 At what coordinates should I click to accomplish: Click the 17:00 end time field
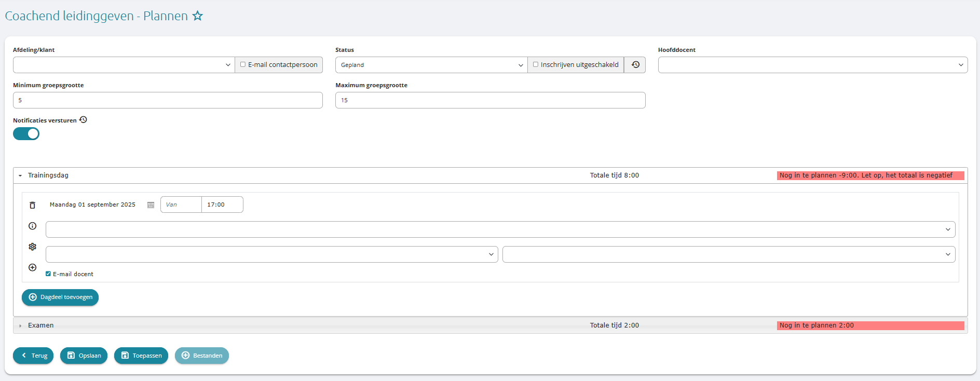[x=222, y=205]
